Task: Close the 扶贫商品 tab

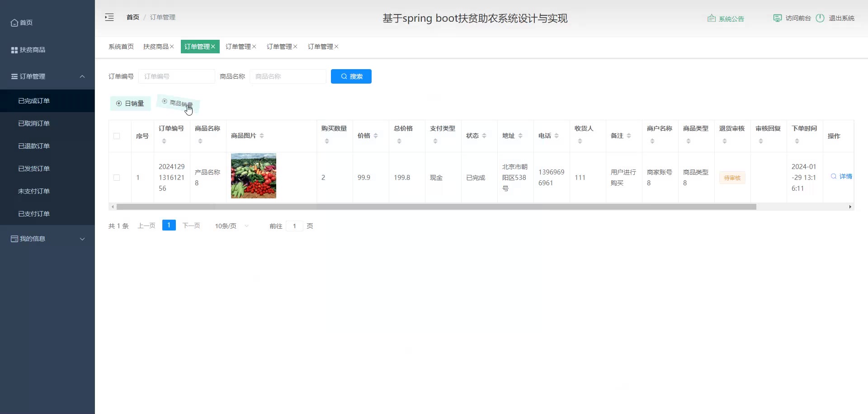Action: (172, 47)
